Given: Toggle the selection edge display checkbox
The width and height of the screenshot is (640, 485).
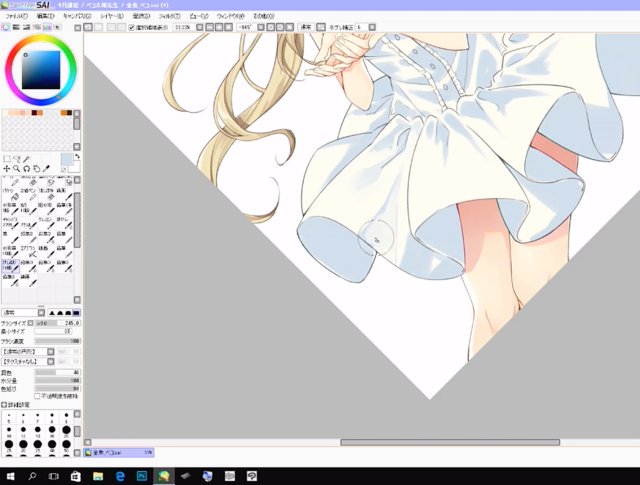Looking at the screenshot, I should (x=131, y=27).
